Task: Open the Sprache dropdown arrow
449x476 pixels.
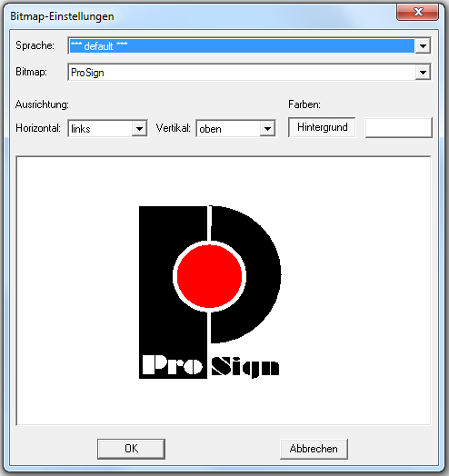Action: point(423,46)
